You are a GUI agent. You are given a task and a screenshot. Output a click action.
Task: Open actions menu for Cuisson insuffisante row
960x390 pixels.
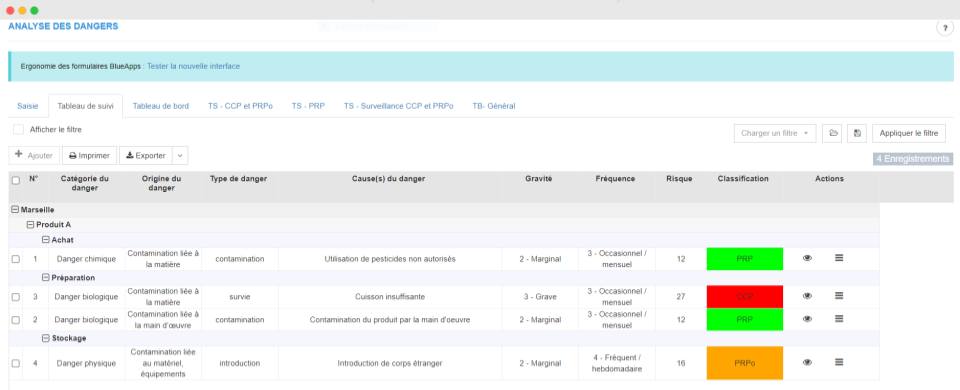(x=839, y=296)
